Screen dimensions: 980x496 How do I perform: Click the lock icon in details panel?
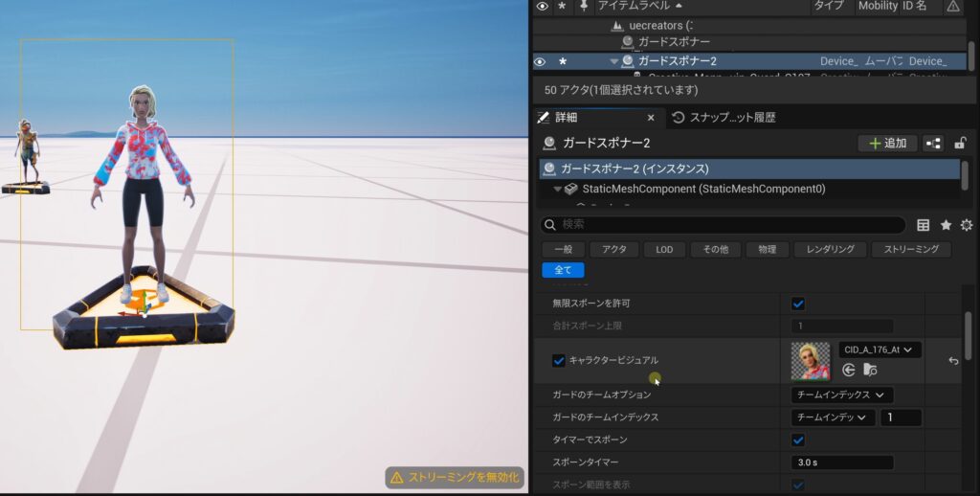(959, 144)
